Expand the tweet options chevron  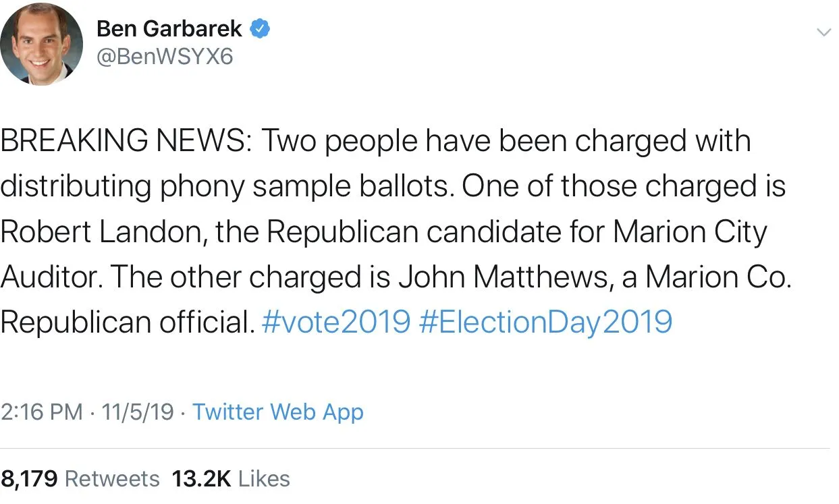click(823, 32)
